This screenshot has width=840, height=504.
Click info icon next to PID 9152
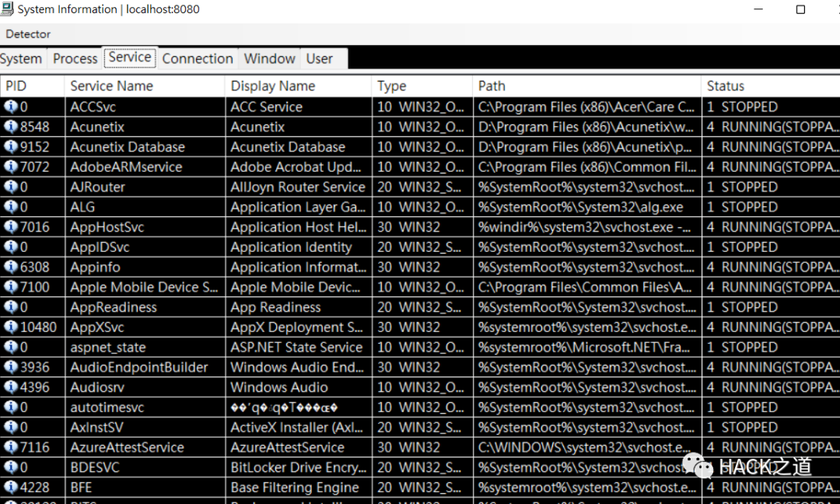tap(11, 147)
